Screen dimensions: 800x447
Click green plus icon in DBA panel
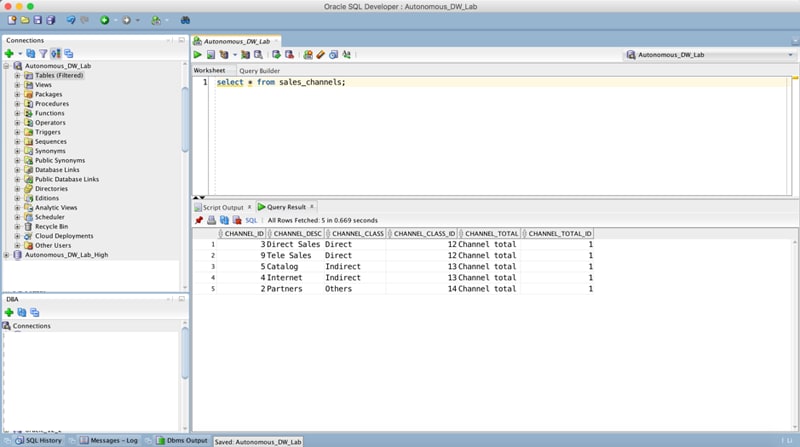9,312
